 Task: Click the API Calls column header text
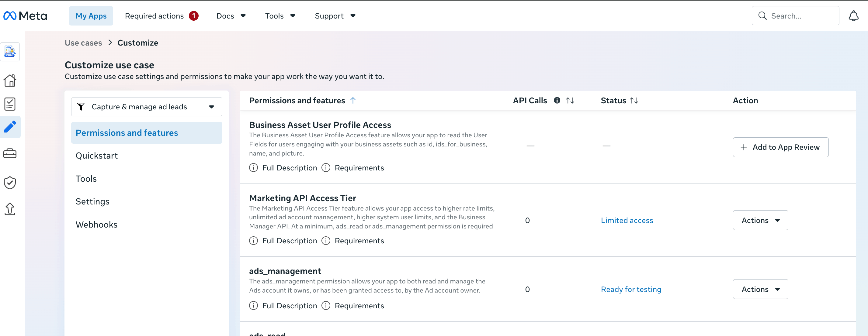(530, 100)
